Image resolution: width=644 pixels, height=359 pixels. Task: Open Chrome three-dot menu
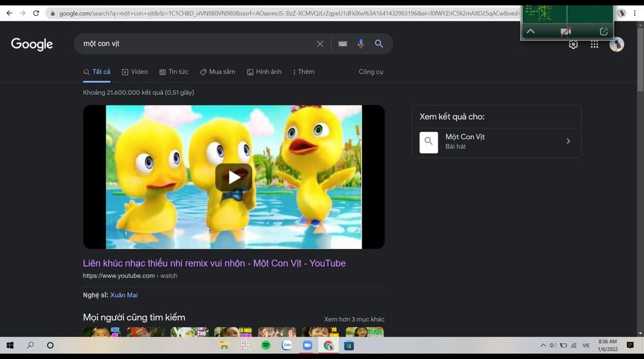(x=635, y=13)
